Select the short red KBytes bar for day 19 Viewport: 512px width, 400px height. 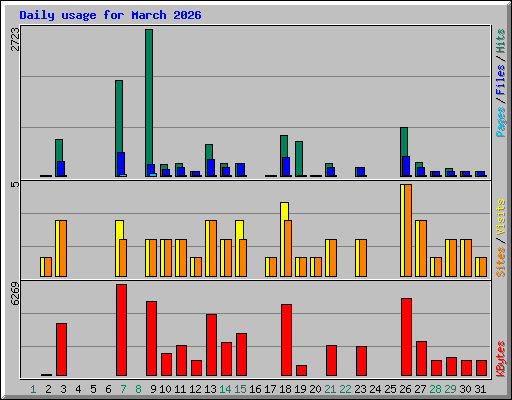[302, 371]
